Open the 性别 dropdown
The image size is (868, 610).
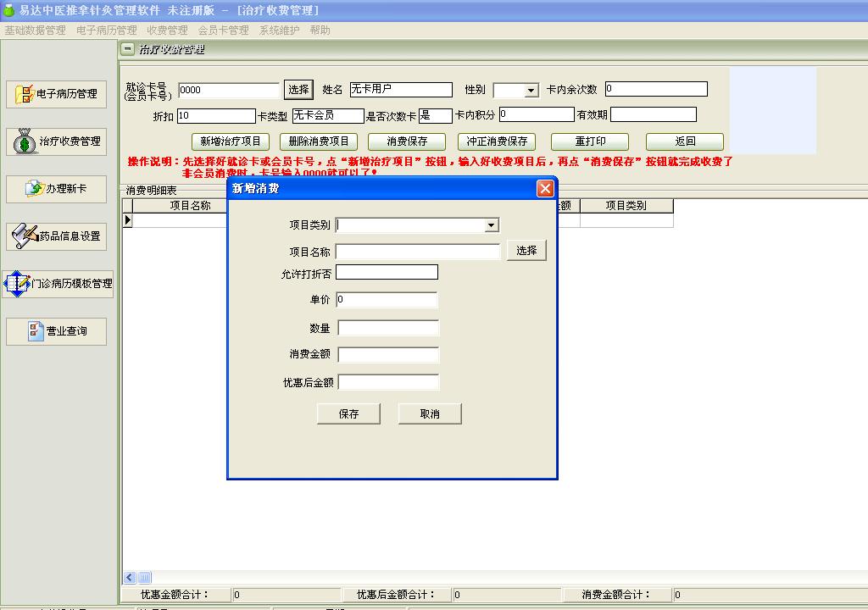click(x=531, y=90)
